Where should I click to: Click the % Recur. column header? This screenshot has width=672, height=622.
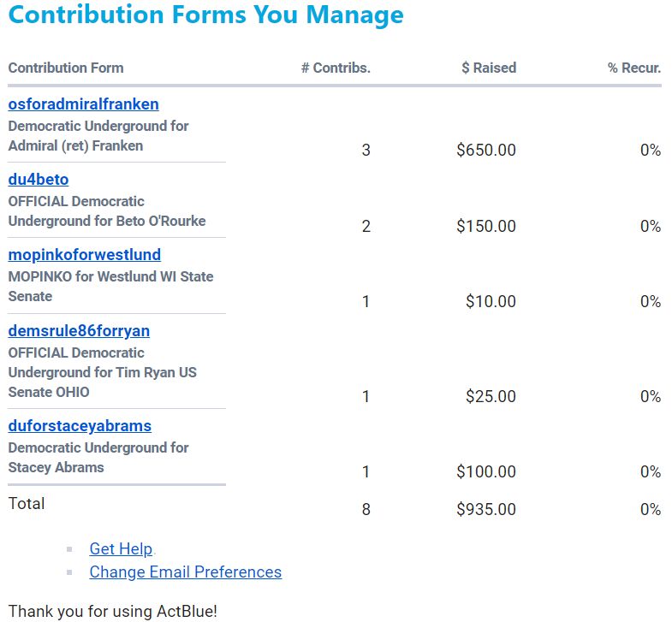(x=634, y=68)
